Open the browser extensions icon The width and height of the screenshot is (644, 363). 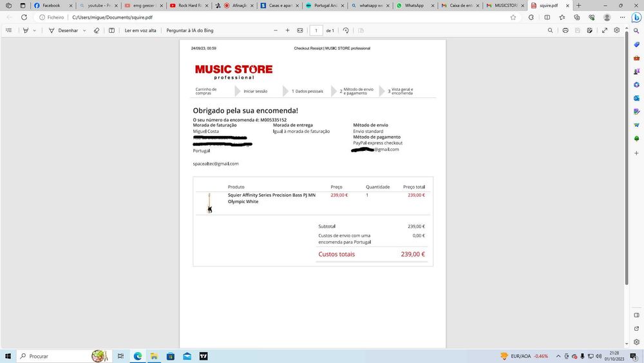point(531,17)
